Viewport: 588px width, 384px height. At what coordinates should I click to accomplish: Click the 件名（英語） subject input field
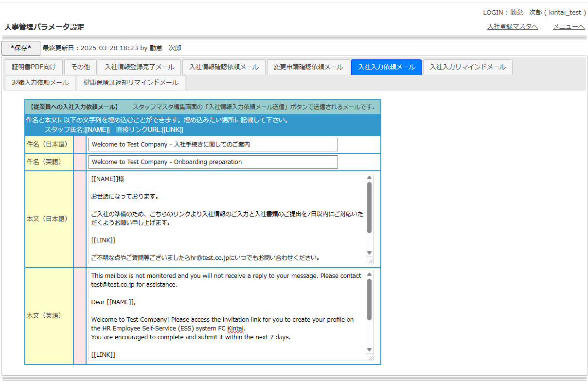pos(213,162)
